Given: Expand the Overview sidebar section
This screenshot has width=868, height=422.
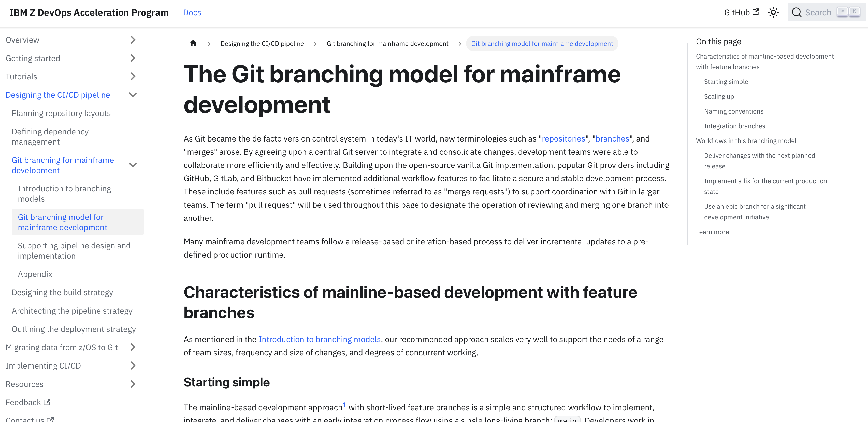Looking at the screenshot, I should 133,40.
